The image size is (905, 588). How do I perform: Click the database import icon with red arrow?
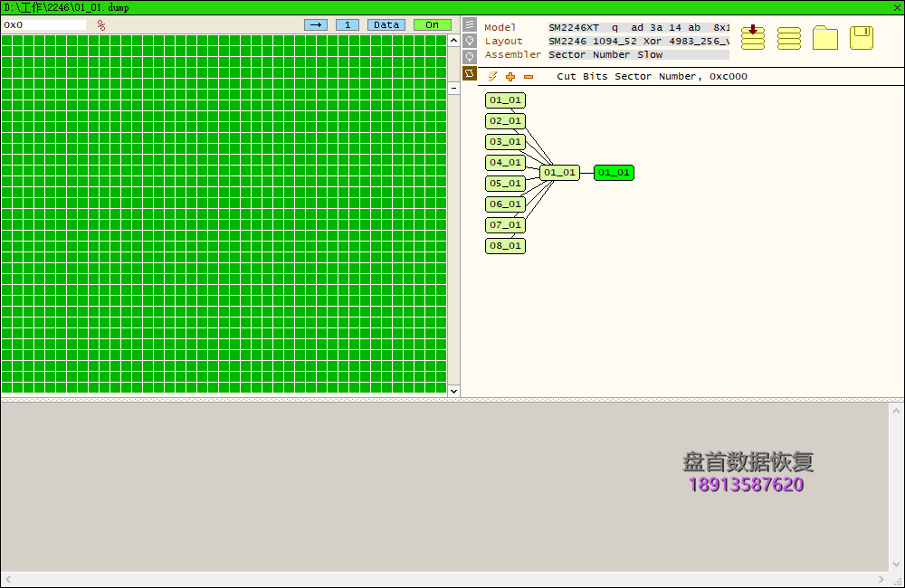753,37
